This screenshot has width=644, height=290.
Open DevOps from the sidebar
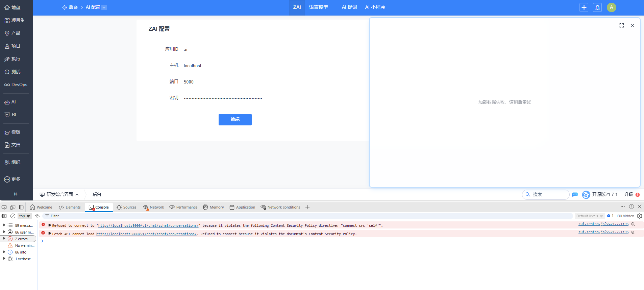tap(16, 84)
